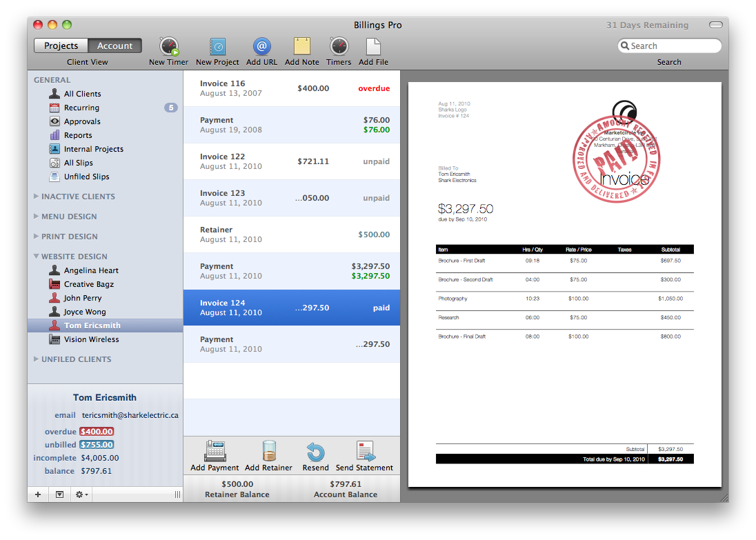This screenshot has width=756, height=540.
Task: Expand the Print Design group
Action: tap(36, 237)
